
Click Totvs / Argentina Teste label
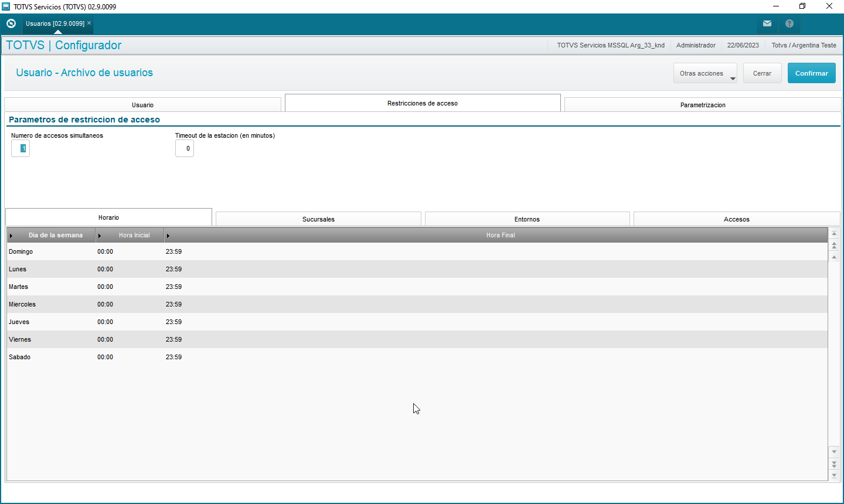point(804,45)
